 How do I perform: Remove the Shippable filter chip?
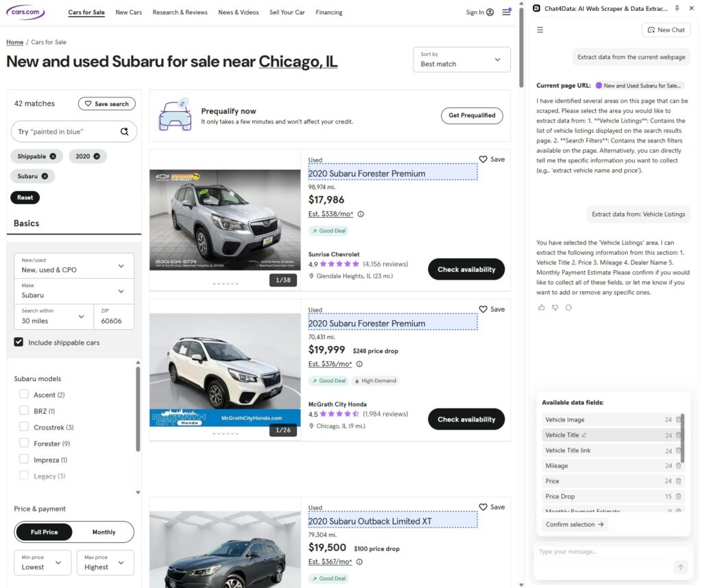53,156
